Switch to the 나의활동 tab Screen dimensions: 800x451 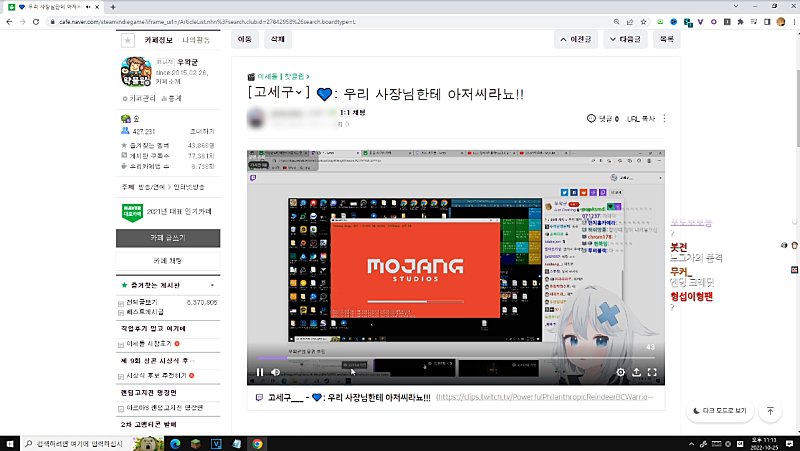coord(198,40)
